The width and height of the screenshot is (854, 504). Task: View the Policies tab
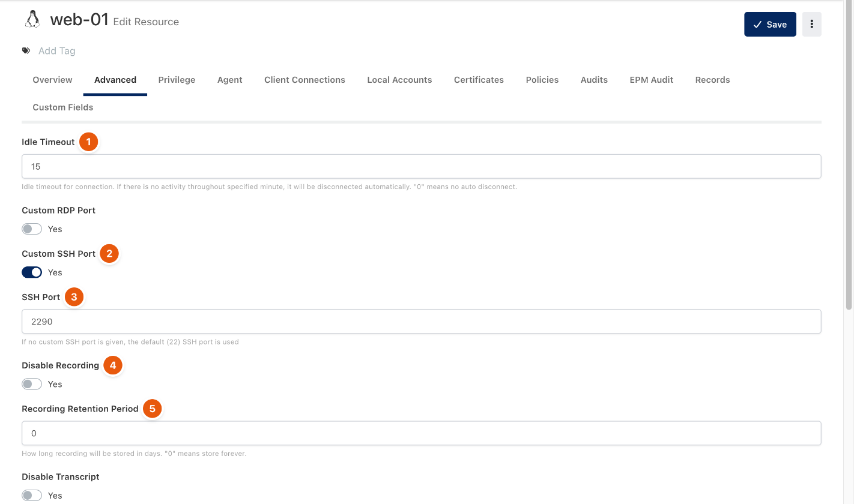[x=542, y=80]
